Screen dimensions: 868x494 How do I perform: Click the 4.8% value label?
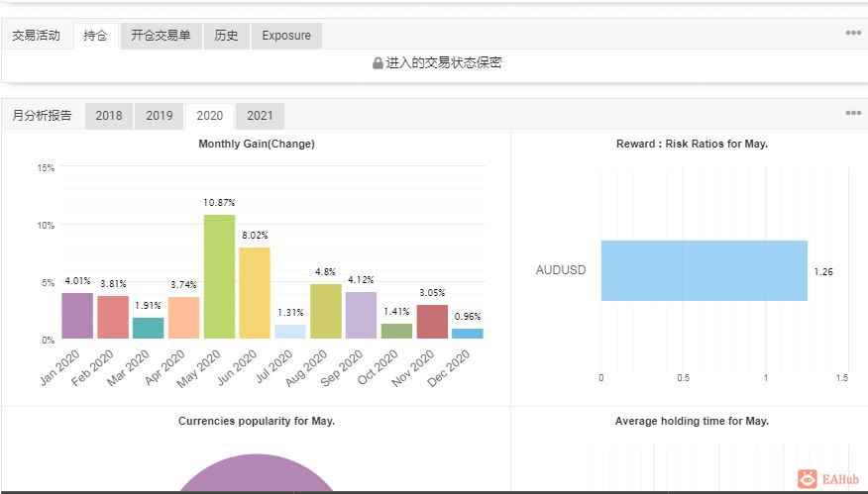(325, 272)
